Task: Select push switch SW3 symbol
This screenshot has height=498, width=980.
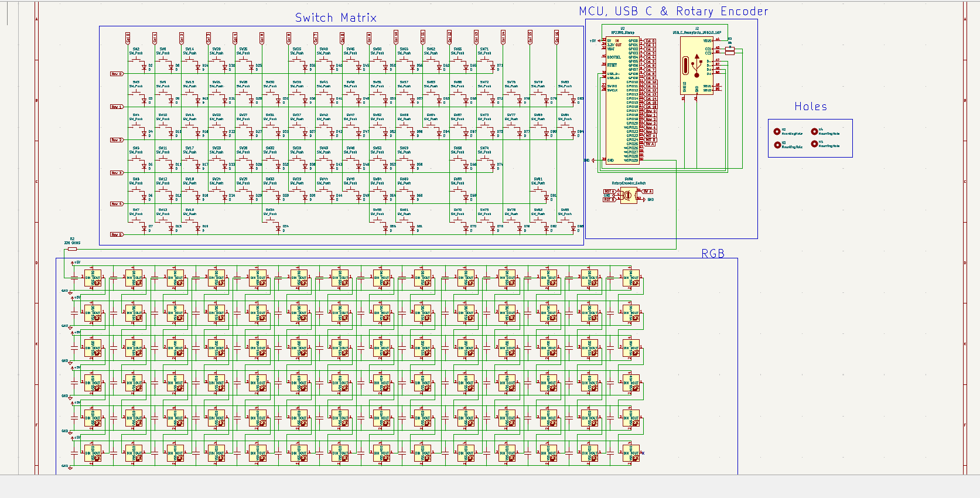Action: (x=136, y=92)
